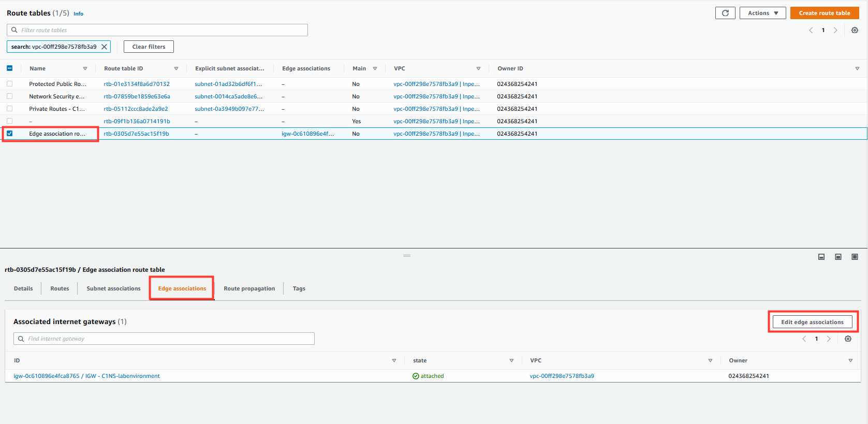Select the Protected Public Routes row checkbox

(x=9, y=83)
